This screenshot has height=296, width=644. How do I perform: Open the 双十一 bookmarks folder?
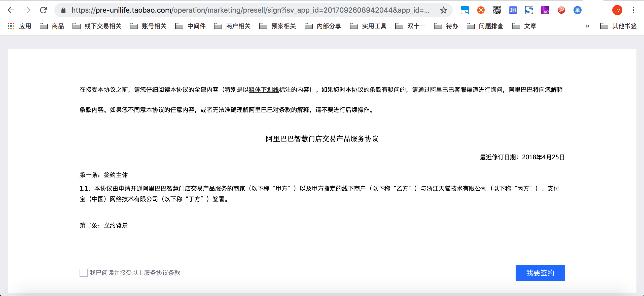coord(410,26)
